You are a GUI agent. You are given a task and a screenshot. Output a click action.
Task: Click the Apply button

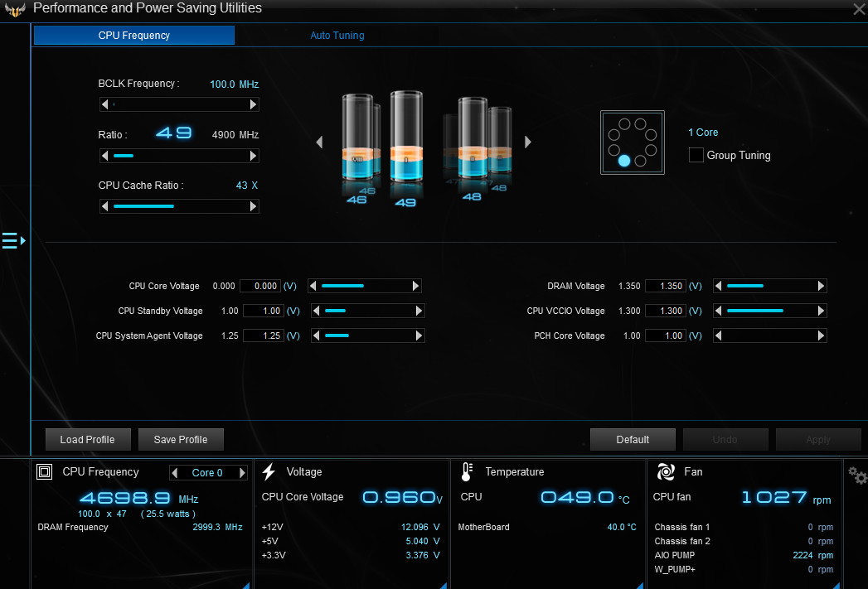(818, 440)
